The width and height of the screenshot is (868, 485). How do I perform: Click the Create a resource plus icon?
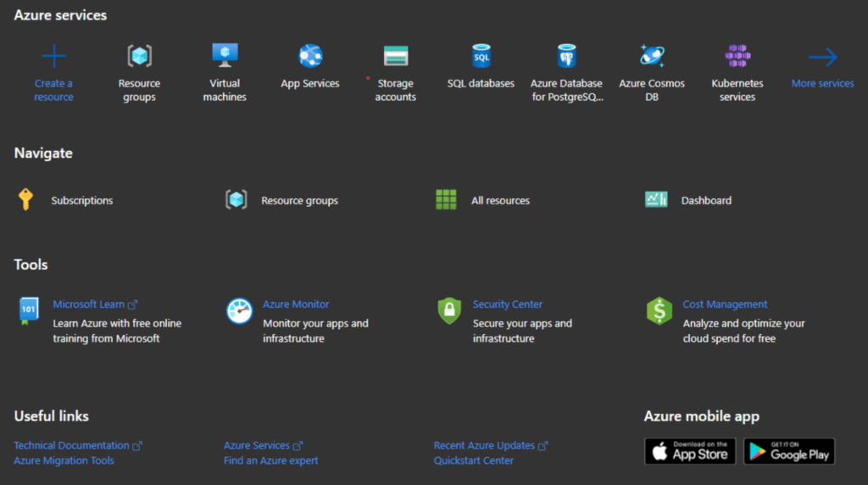(x=53, y=57)
